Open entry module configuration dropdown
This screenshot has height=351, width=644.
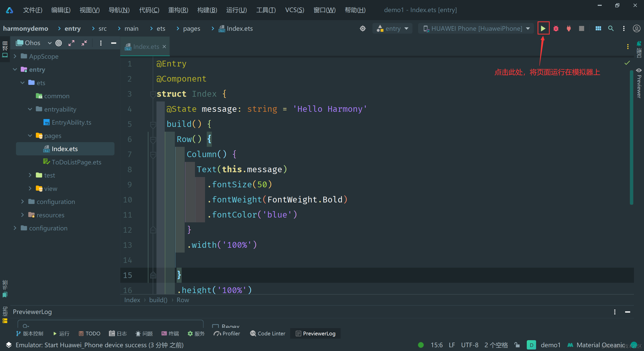click(x=392, y=28)
